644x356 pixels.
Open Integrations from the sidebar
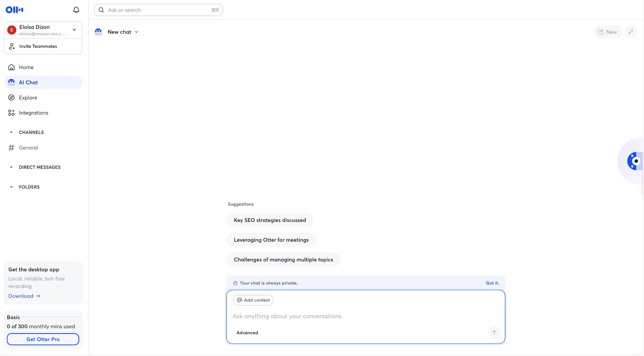(43, 113)
